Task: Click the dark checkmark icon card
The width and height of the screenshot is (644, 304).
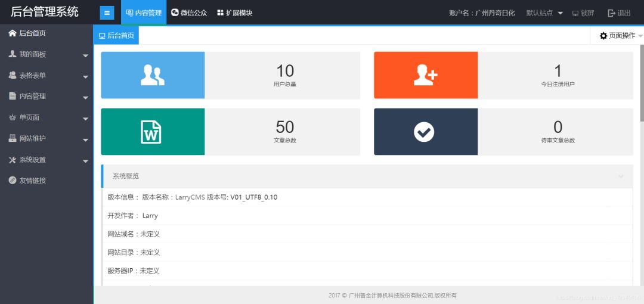Action: (426, 132)
